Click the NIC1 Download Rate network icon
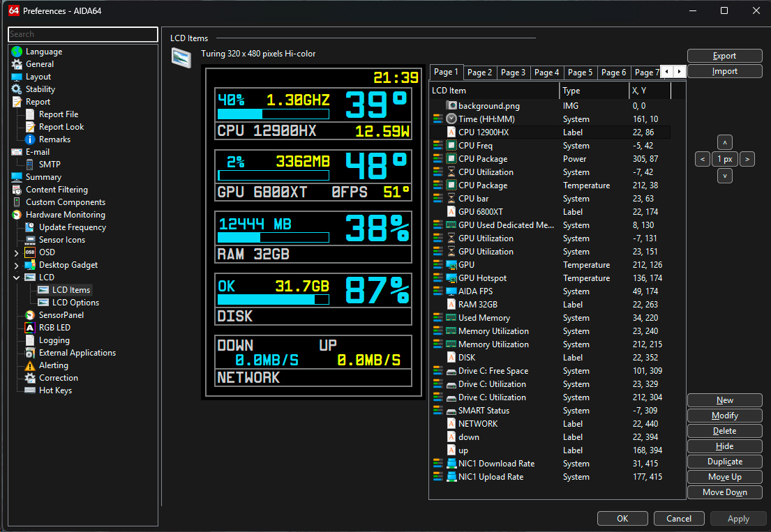The height and width of the screenshot is (532, 771). (x=451, y=464)
